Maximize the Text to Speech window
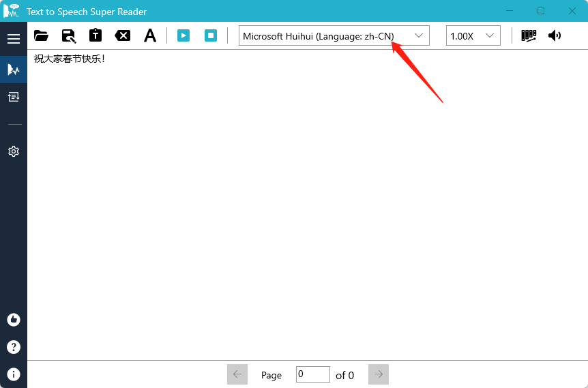 pyautogui.click(x=541, y=11)
